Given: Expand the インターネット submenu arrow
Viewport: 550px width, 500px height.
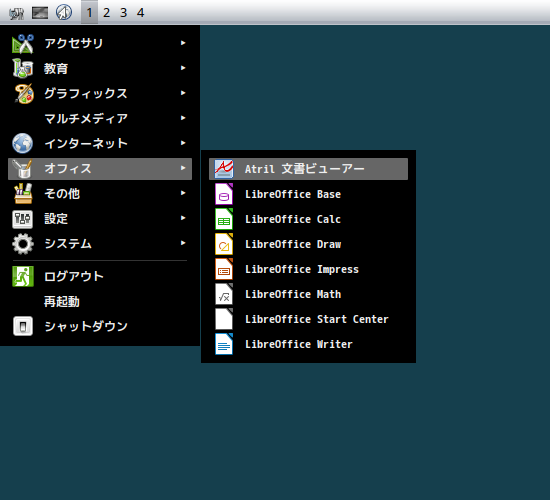Looking at the screenshot, I should (x=183, y=143).
